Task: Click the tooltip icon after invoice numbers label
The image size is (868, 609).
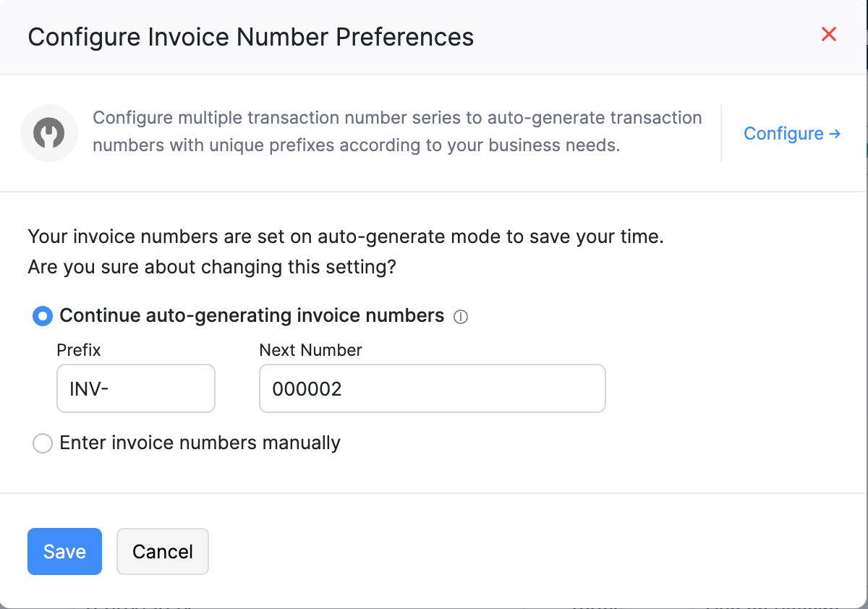Action: click(461, 316)
